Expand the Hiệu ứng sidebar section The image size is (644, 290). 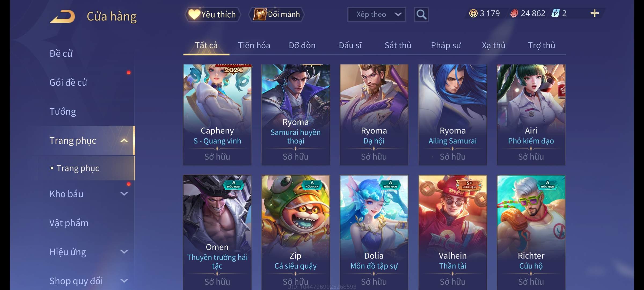pyautogui.click(x=124, y=252)
